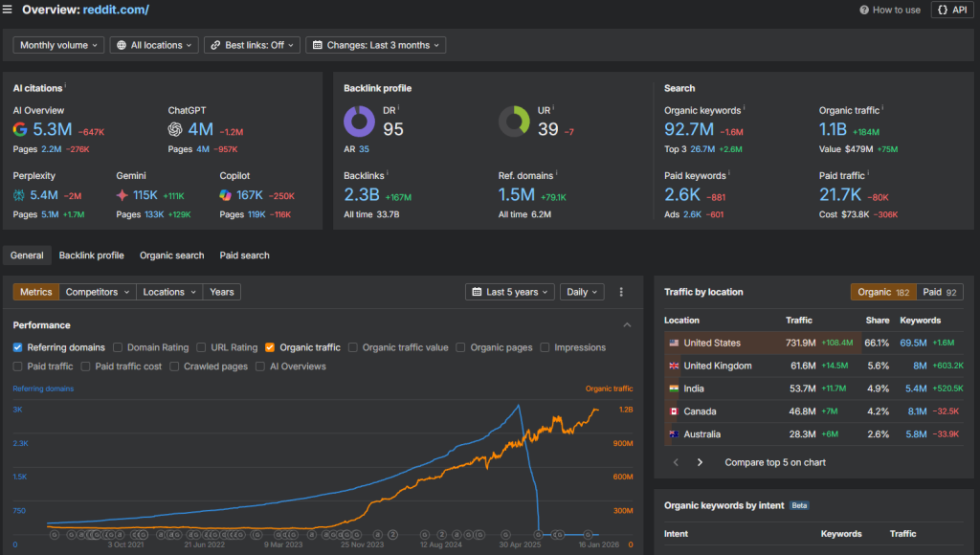Open the hamburger menu icon
Image resolution: width=980 pixels, height=555 pixels.
[9, 10]
